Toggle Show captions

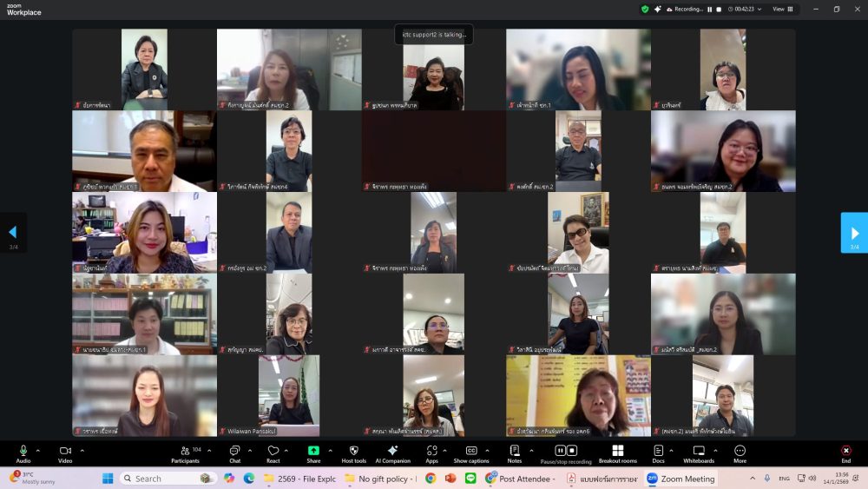pyautogui.click(x=471, y=453)
